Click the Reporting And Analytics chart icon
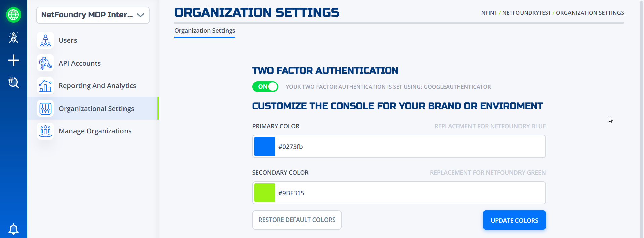 45,86
